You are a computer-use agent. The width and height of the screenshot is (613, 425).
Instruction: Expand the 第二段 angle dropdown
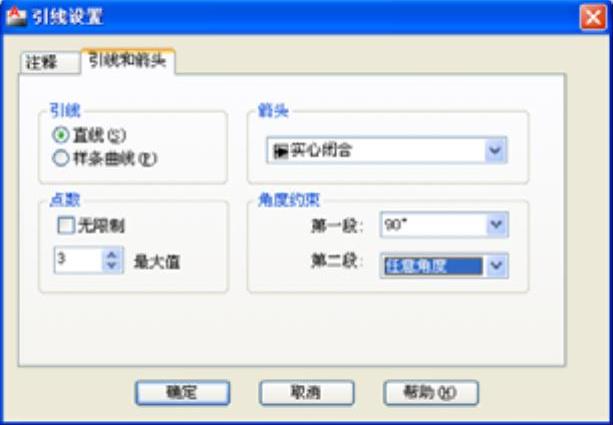click(496, 266)
